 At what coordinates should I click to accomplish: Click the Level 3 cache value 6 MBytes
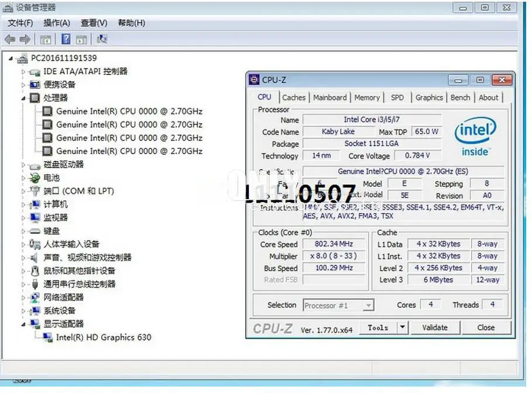click(x=438, y=280)
